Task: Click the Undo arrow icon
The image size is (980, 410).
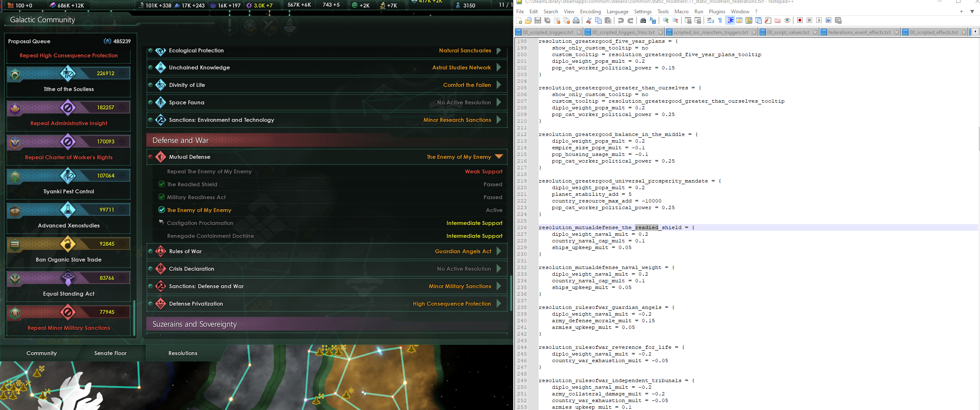Action: 621,20
